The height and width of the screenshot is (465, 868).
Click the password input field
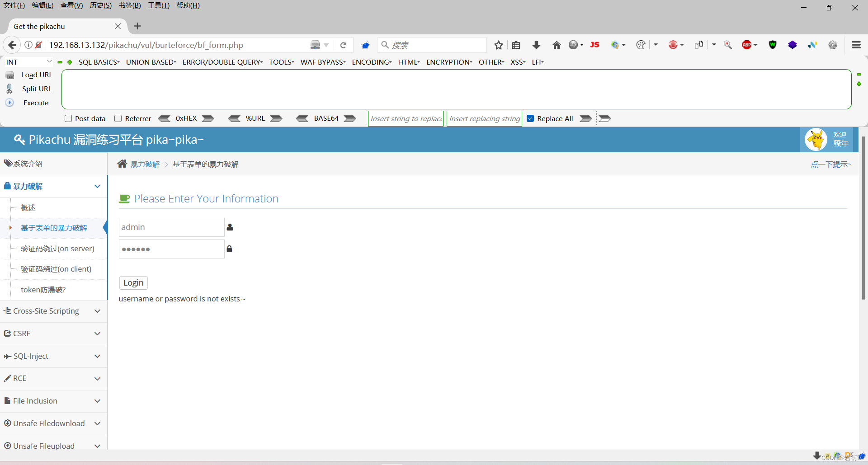click(172, 249)
